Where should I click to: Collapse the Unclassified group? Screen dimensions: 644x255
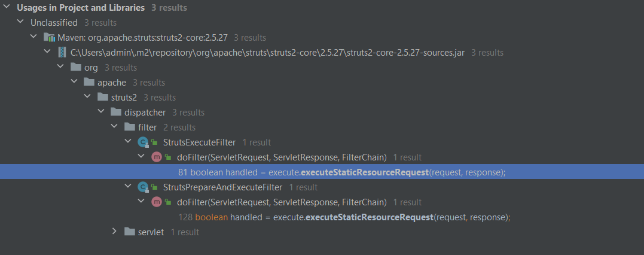(20, 23)
